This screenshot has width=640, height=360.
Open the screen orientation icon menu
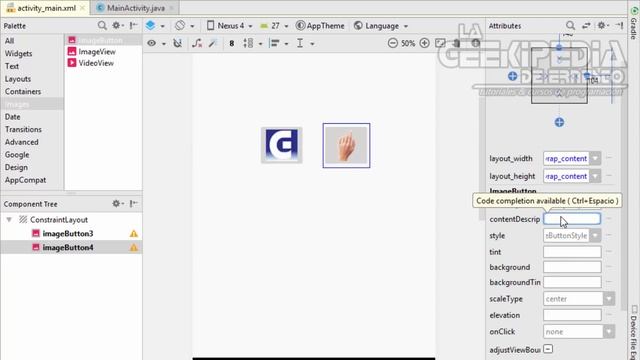pos(184,26)
